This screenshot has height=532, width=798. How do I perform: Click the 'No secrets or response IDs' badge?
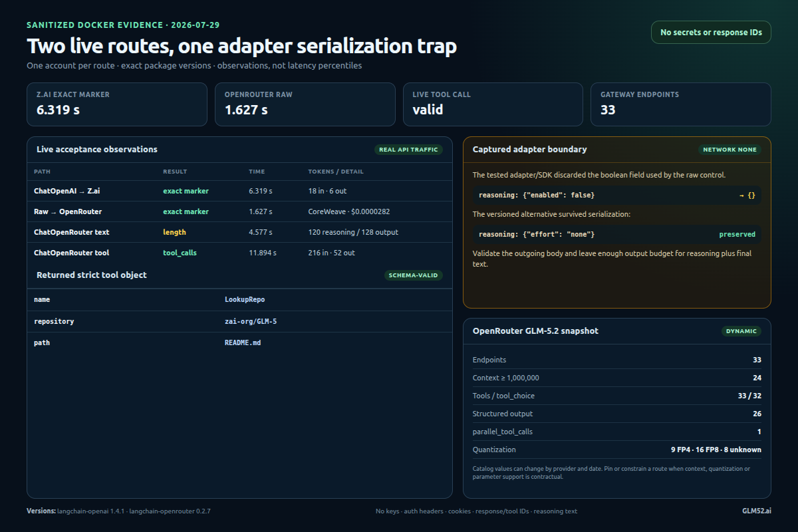pyautogui.click(x=711, y=32)
